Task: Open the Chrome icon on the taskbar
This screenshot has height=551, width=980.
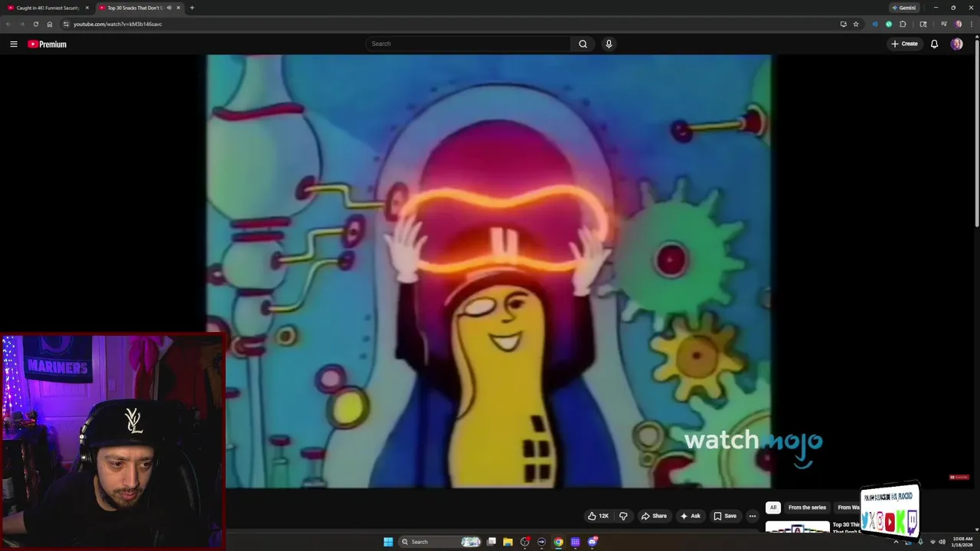Action: coord(558,542)
